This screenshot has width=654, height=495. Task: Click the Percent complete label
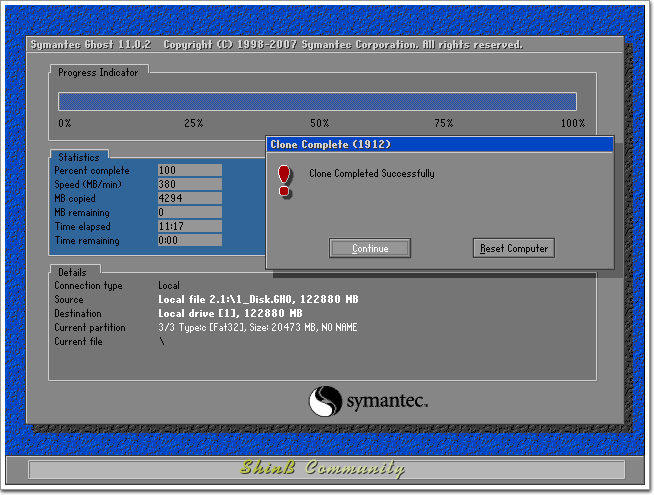92,171
